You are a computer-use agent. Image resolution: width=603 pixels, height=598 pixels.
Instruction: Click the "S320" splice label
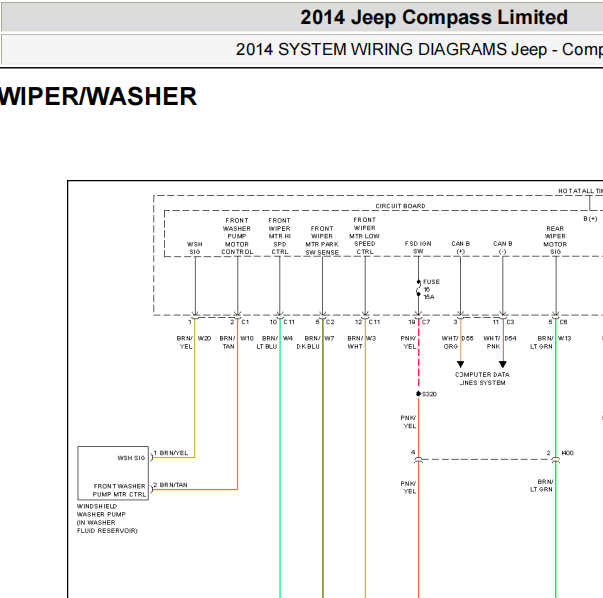click(x=429, y=394)
